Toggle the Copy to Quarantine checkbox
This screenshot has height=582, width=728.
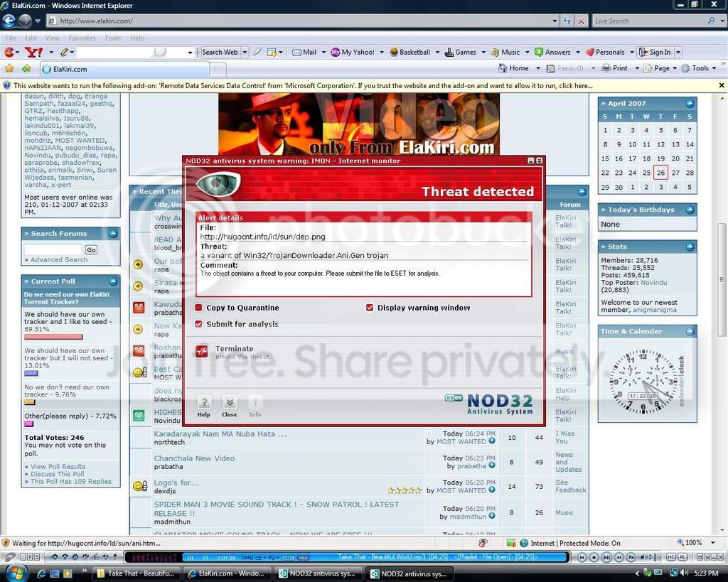(x=199, y=307)
